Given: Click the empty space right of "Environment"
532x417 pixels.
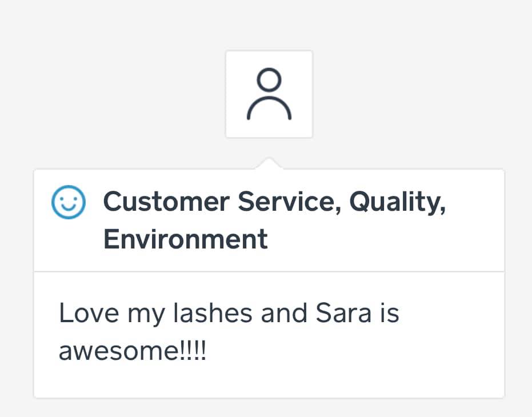Looking at the screenshot, I should [383, 238].
